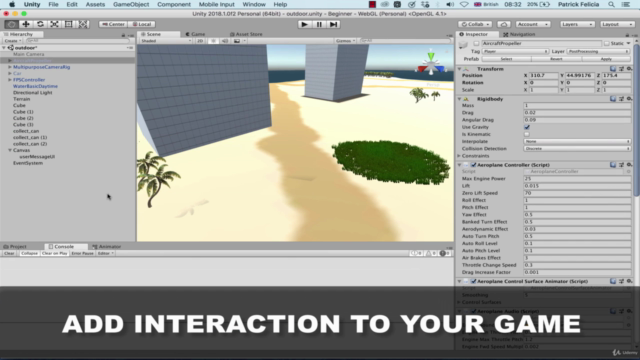
Task: Open the Component menu
Action: click(x=174, y=4)
